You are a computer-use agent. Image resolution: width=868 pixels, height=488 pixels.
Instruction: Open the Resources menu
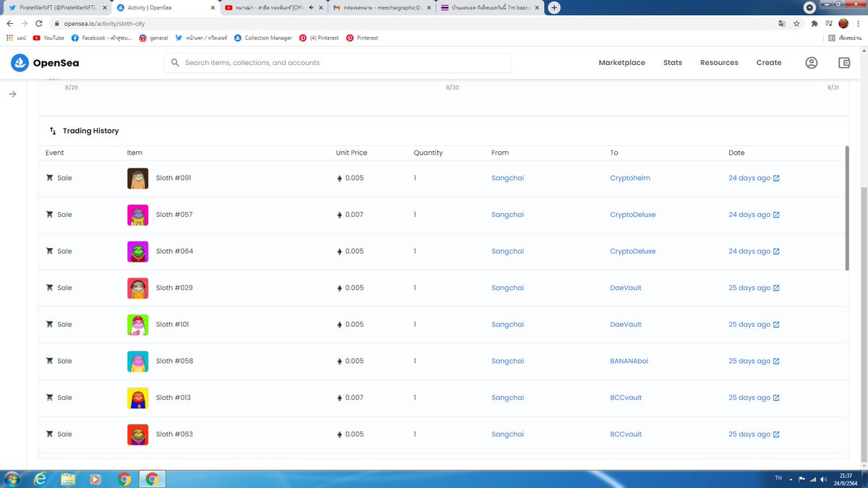(719, 63)
